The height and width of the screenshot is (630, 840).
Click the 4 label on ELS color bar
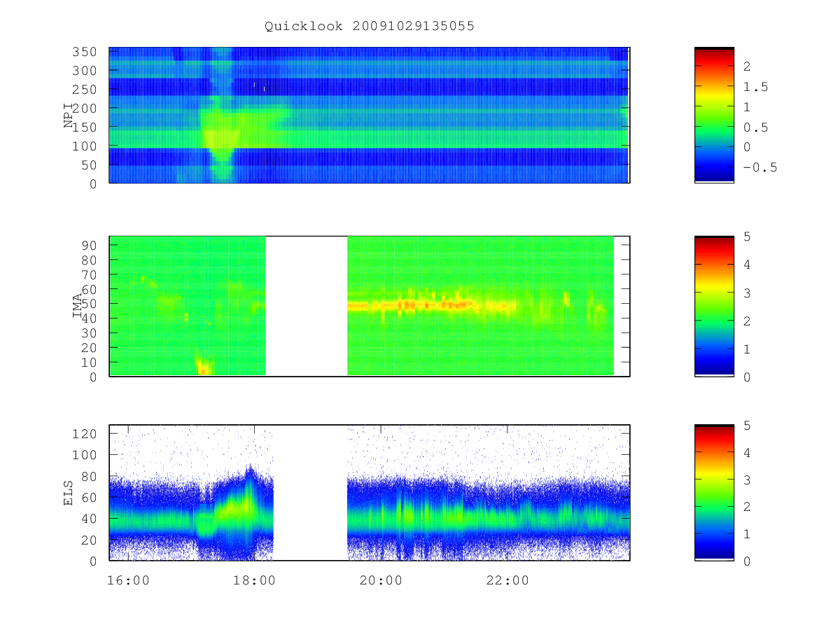click(747, 452)
